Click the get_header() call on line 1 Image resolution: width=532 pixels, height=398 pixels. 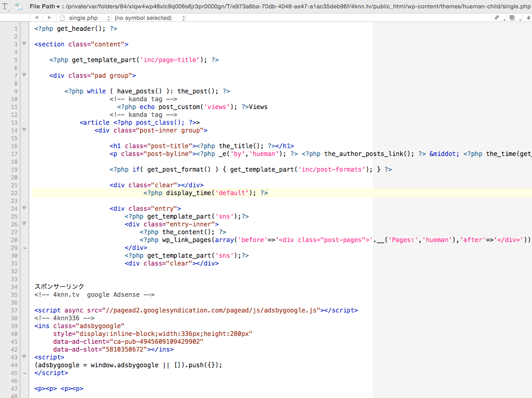pos(81,29)
